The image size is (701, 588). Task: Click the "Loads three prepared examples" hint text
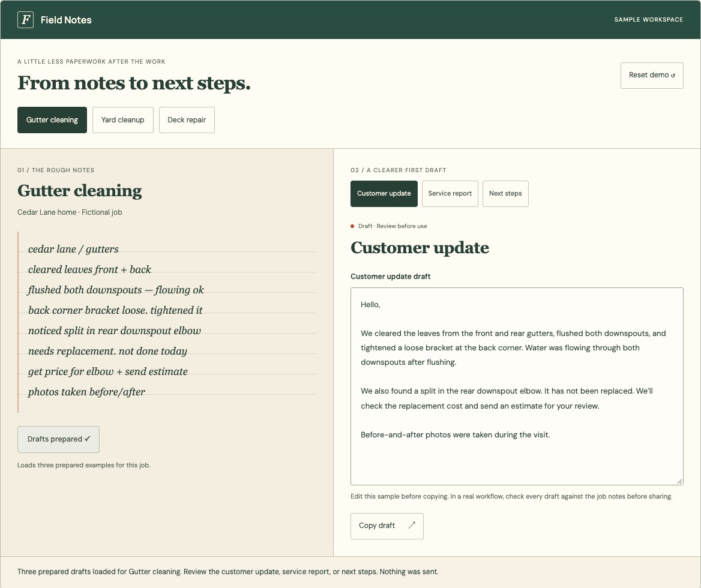pyautogui.click(x=84, y=465)
